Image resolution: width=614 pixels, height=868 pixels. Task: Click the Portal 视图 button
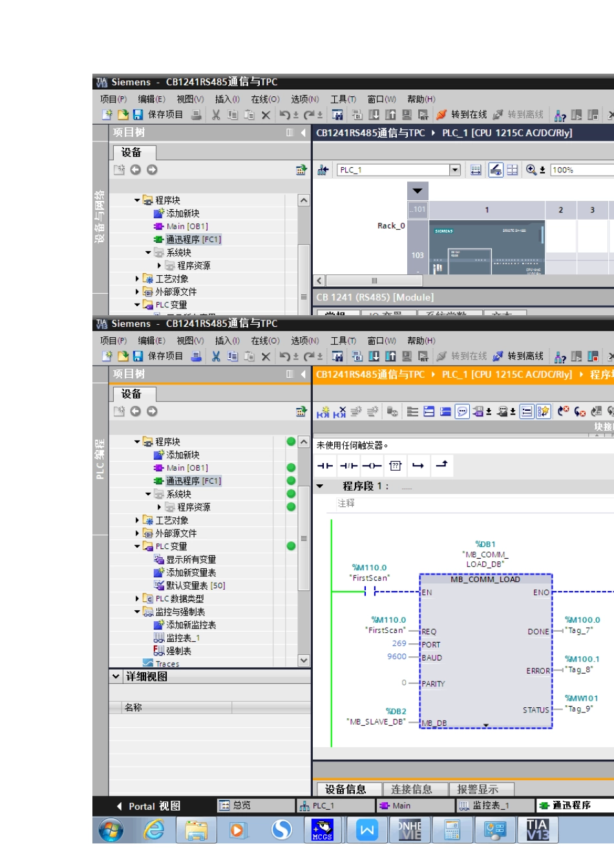(149, 806)
